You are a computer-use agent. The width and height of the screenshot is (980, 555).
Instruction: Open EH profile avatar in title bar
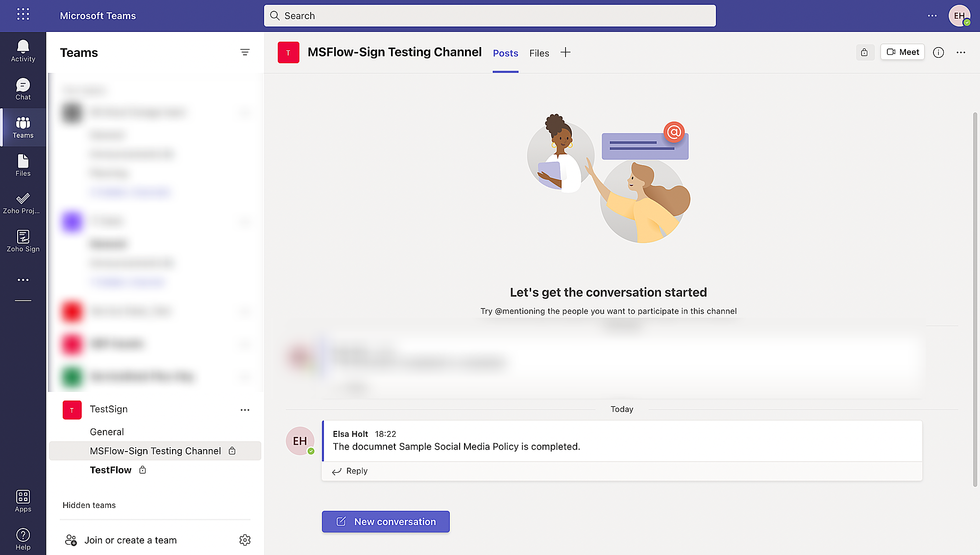(x=959, y=16)
